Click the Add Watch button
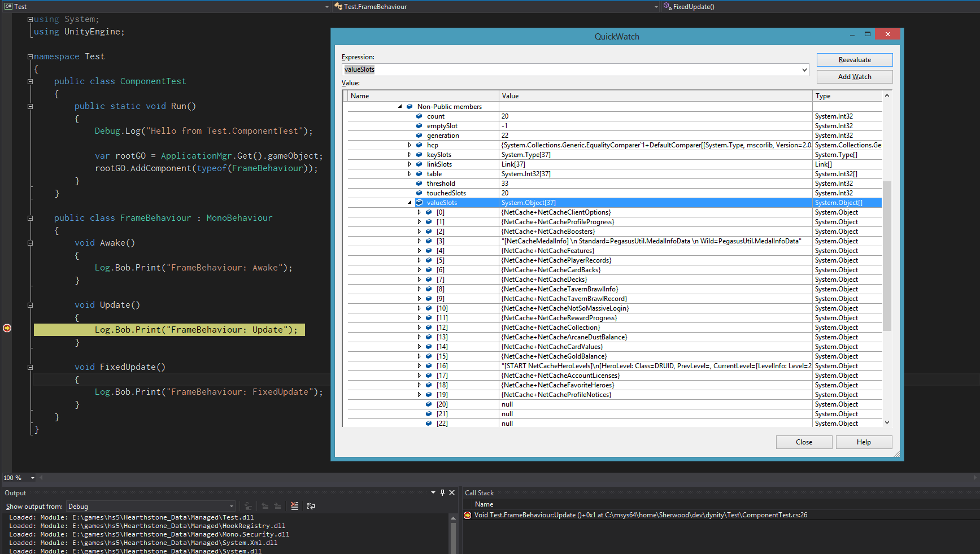Image resolution: width=980 pixels, height=554 pixels. click(855, 77)
